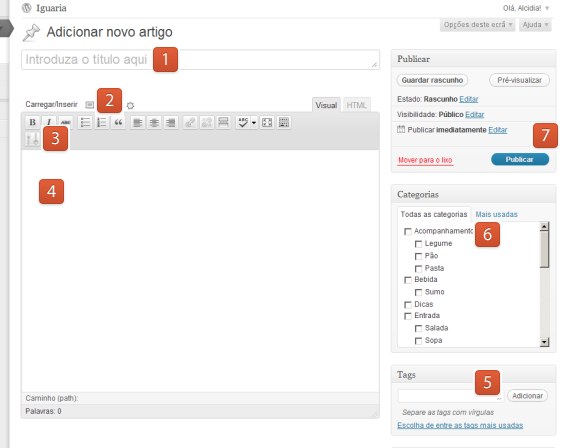Open the Mais usadas categories tab
This screenshot has height=448, width=564.
coord(496,214)
